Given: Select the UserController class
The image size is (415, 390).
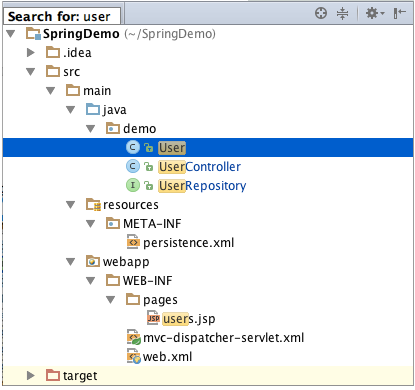Looking at the screenshot, I should [x=199, y=167].
